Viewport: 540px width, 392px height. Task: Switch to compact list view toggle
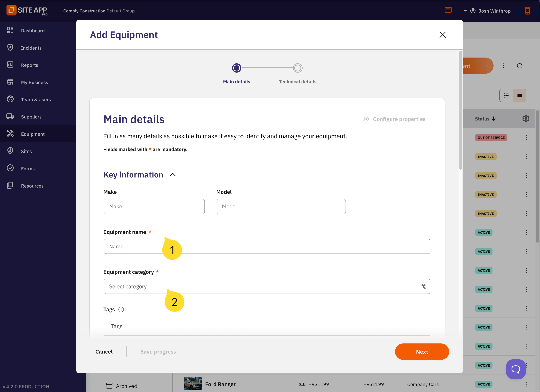pos(519,95)
